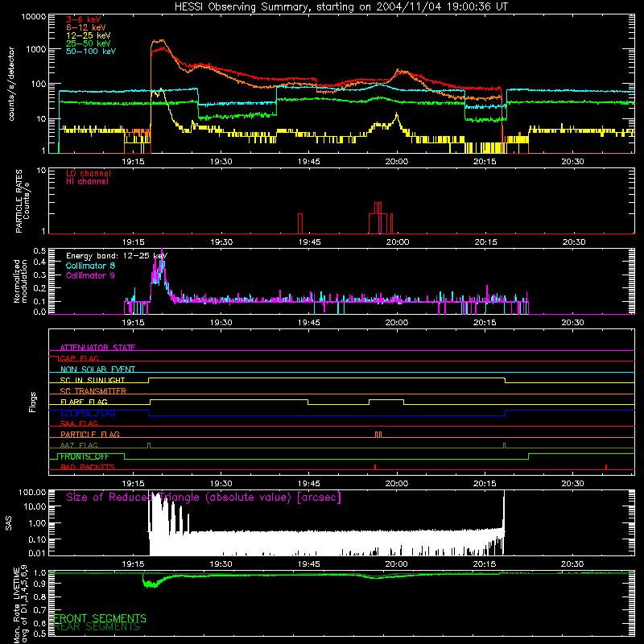Image resolution: width=644 pixels, height=644 pixels.
Task: Click the 1.00 SAS tick label
Action: (x=37, y=523)
